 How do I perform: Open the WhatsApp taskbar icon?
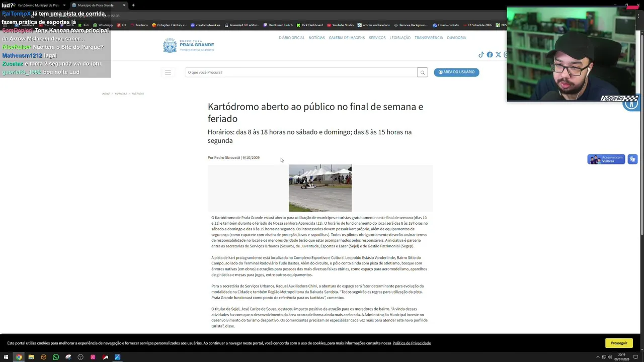pos(56,357)
